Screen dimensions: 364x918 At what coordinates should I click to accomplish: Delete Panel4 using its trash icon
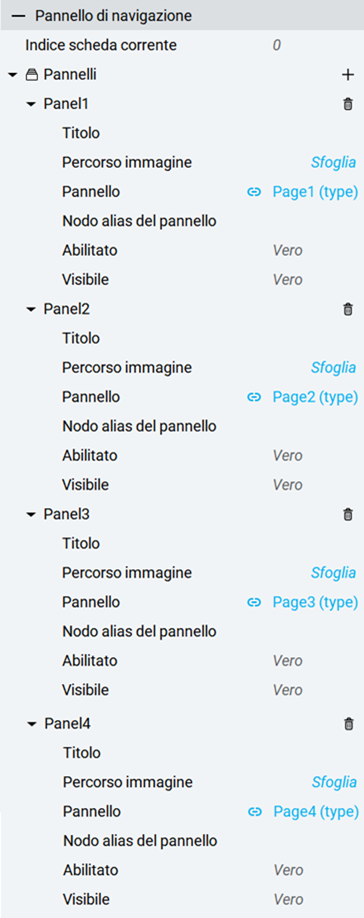click(349, 724)
